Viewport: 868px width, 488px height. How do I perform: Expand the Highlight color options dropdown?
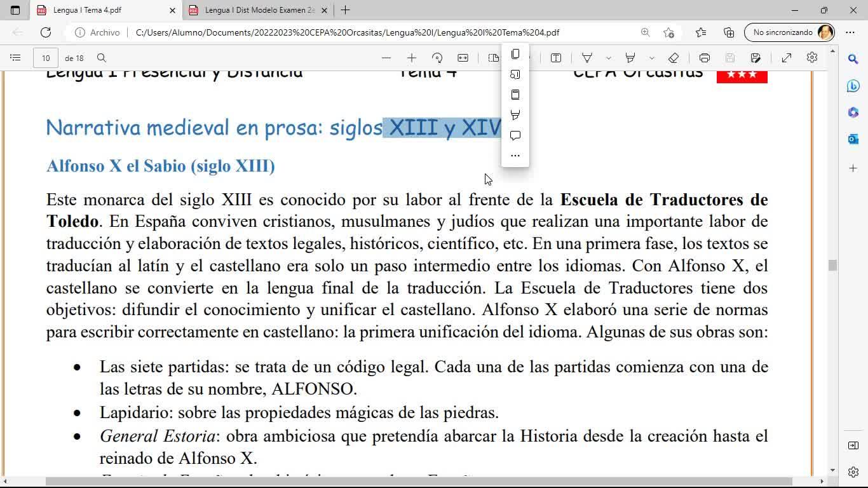tap(652, 58)
